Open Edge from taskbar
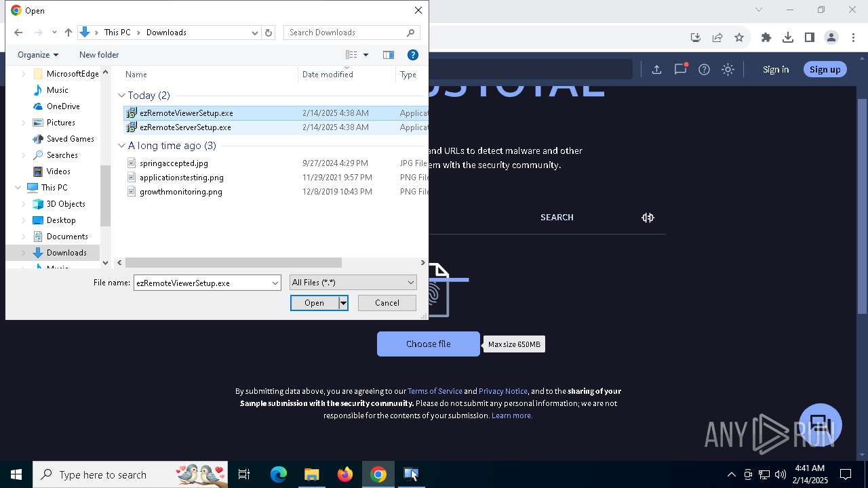This screenshot has width=868, height=488. (x=279, y=474)
